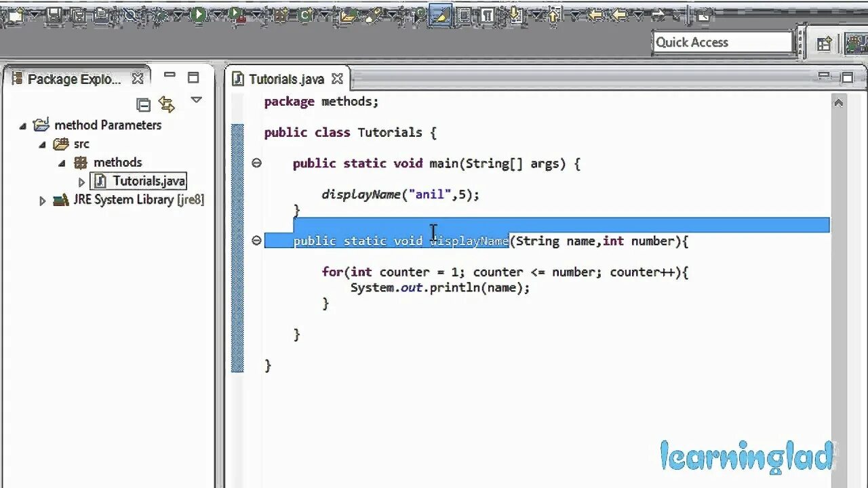Image resolution: width=868 pixels, height=488 pixels.
Task: Save the current file with Save icon
Action: (54, 15)
